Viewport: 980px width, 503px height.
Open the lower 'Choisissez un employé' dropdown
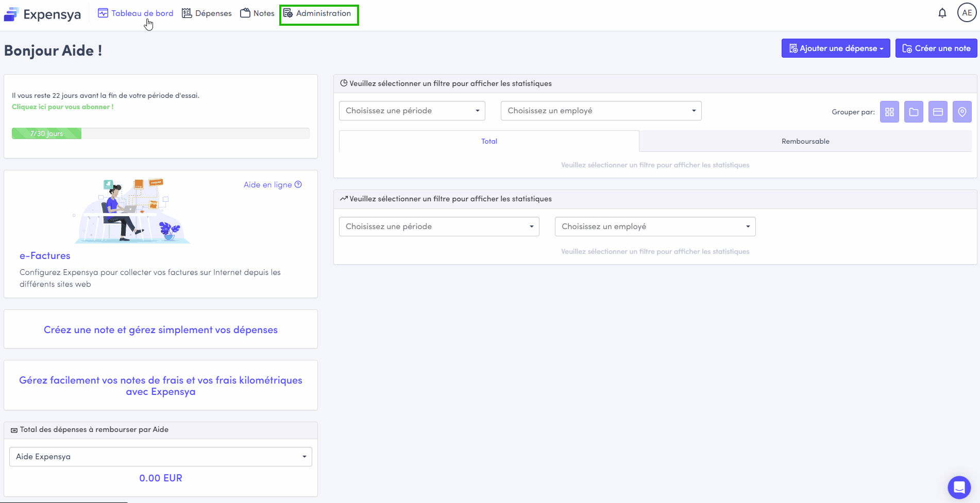coord(655,227)
